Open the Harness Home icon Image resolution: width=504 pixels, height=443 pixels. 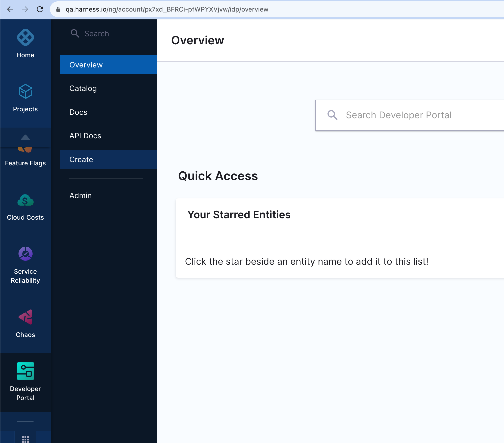[x=25, y=37]
